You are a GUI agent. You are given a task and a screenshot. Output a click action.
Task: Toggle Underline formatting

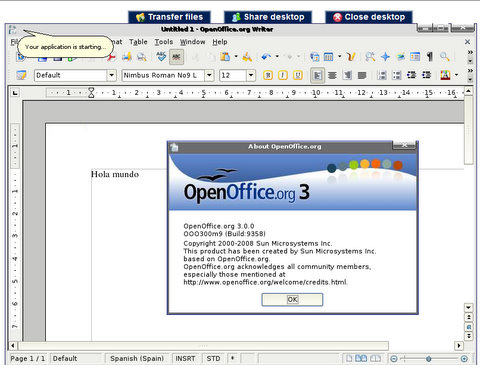[x=298, y=75]
